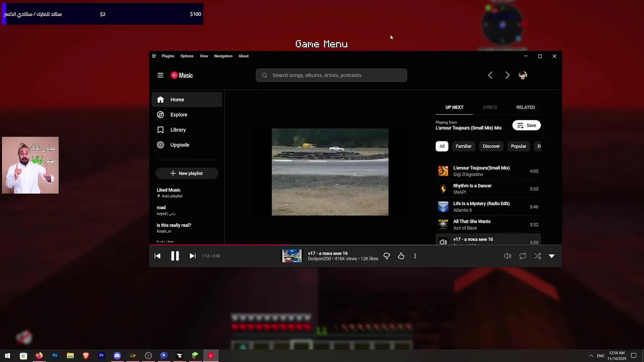Select the Popular filter chip

tap(518, 146)
